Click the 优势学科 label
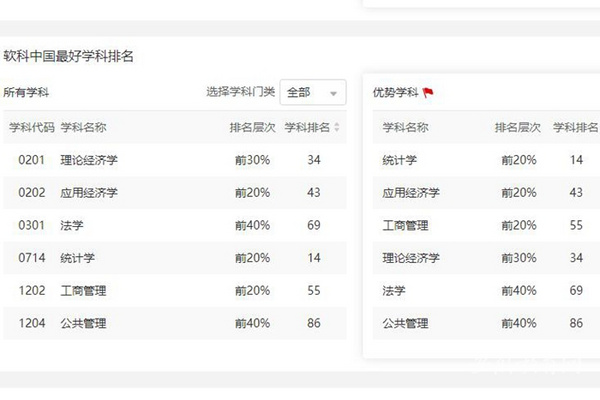 [x=396, y=92]
